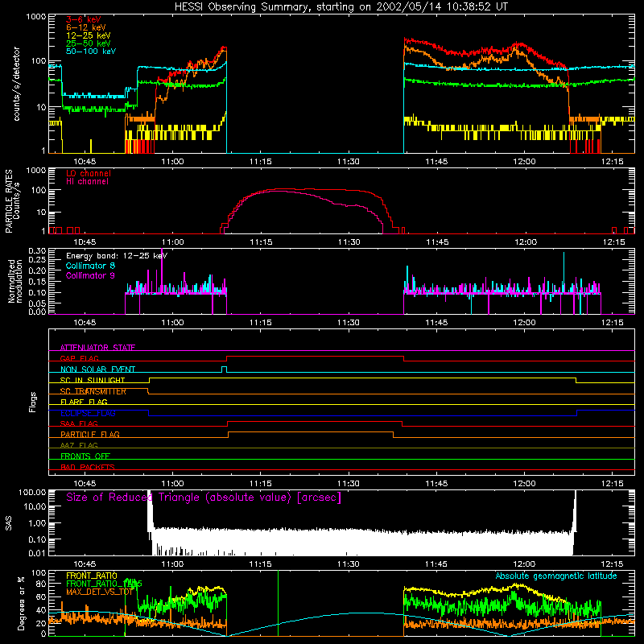Click the FRONTS_OFF flag label

click(x=85, y=456)
